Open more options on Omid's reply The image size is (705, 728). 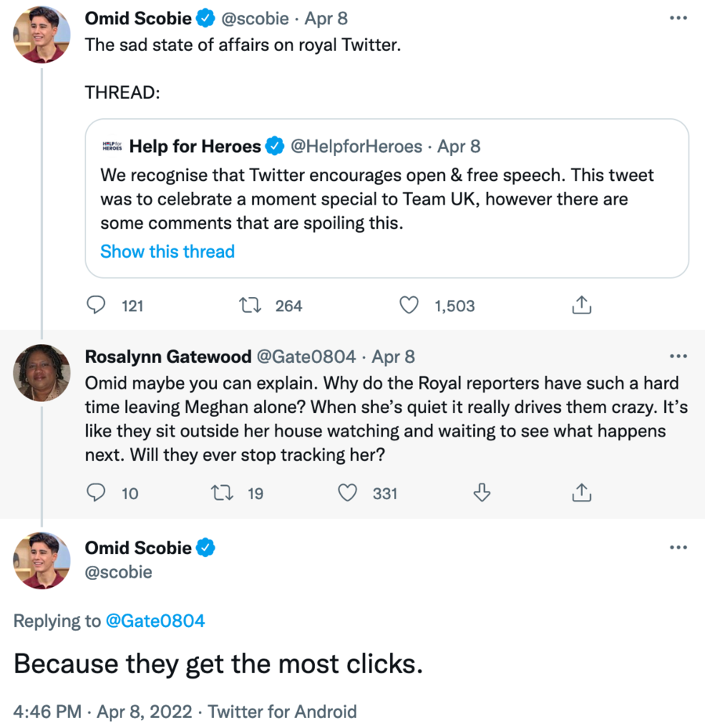pyautogui.click(x=678, y=547)
